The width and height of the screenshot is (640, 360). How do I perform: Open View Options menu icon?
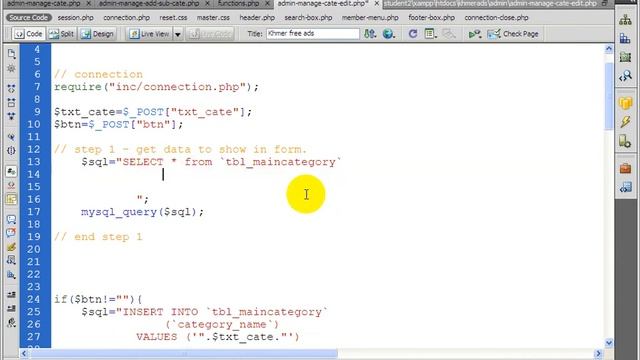coord(430,34)
